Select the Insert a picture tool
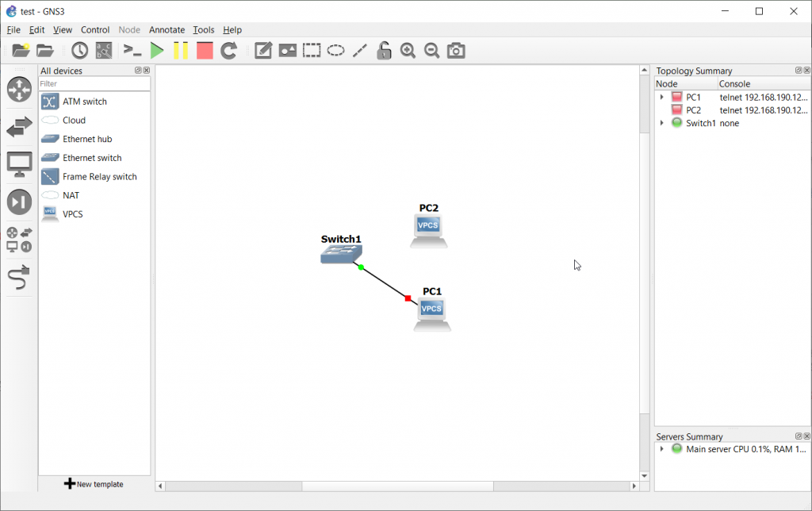The image size is (812, 511). [287, 50]
